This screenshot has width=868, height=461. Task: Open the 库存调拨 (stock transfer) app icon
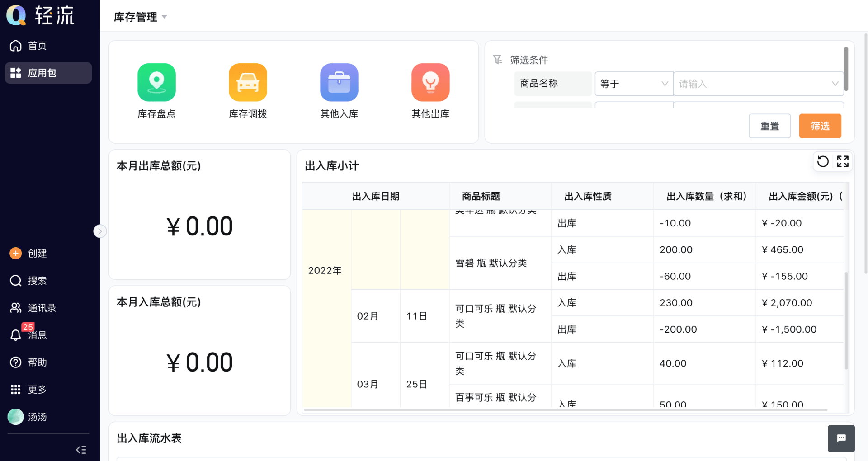(x=248, y=90)
